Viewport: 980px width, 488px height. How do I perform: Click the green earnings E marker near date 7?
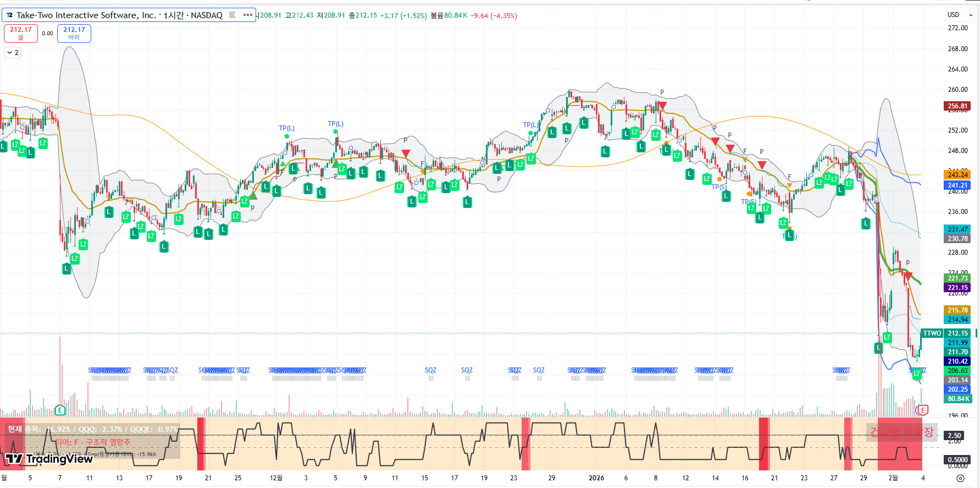(x=60, y=410)
